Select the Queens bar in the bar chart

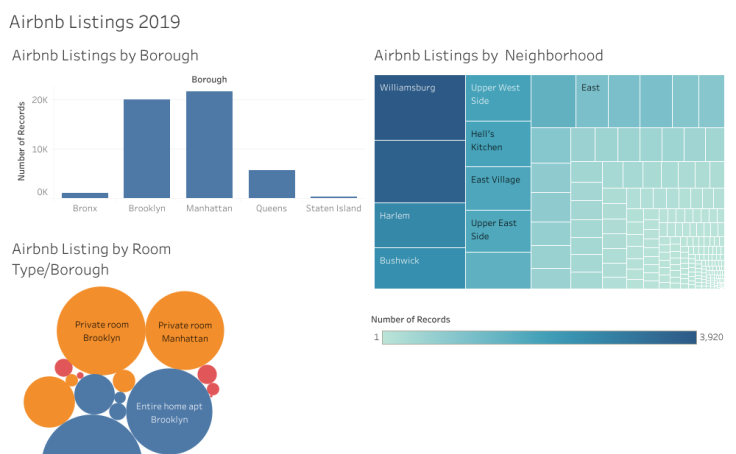coord(271,184)
